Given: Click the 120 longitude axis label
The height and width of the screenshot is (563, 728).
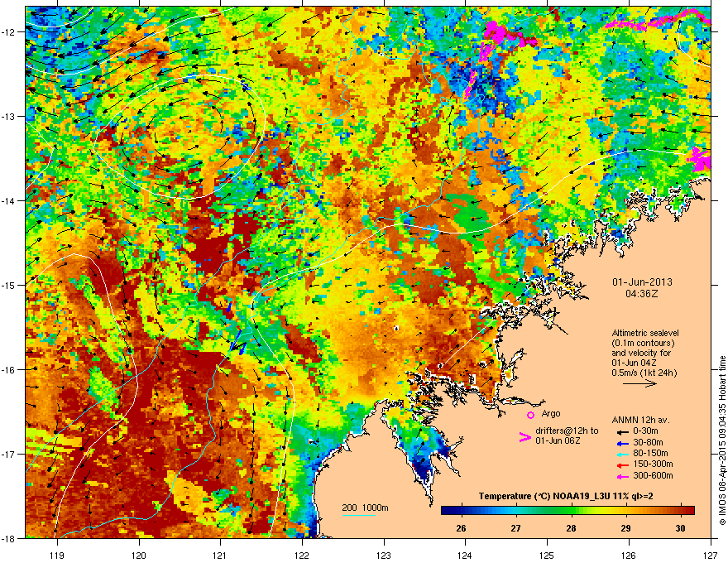Looking at the screenshot, I should (x=139, y=555).
